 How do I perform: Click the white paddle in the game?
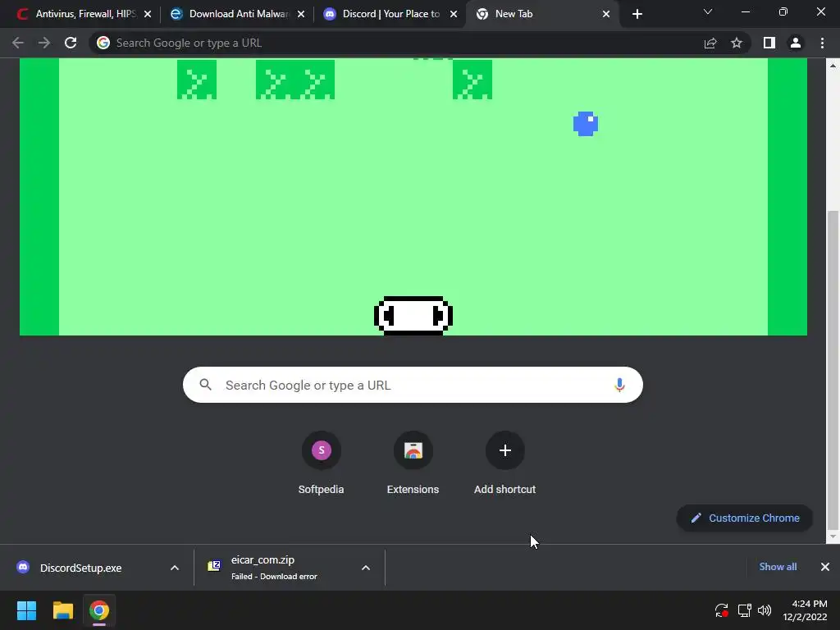pyautogui.click(x=413, y=316)
